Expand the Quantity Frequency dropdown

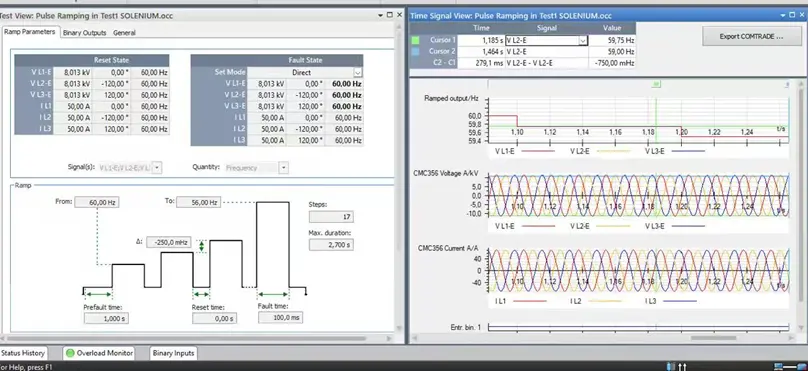pos(283,167)
